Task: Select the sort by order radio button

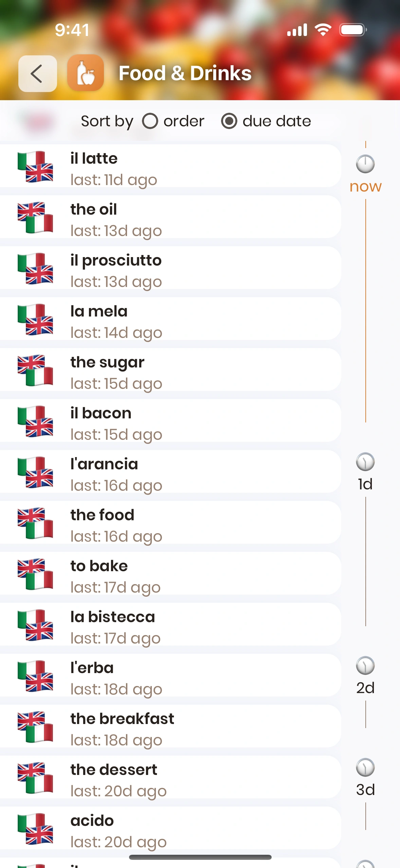Action: pyautogui.click(x=150, y=121)
